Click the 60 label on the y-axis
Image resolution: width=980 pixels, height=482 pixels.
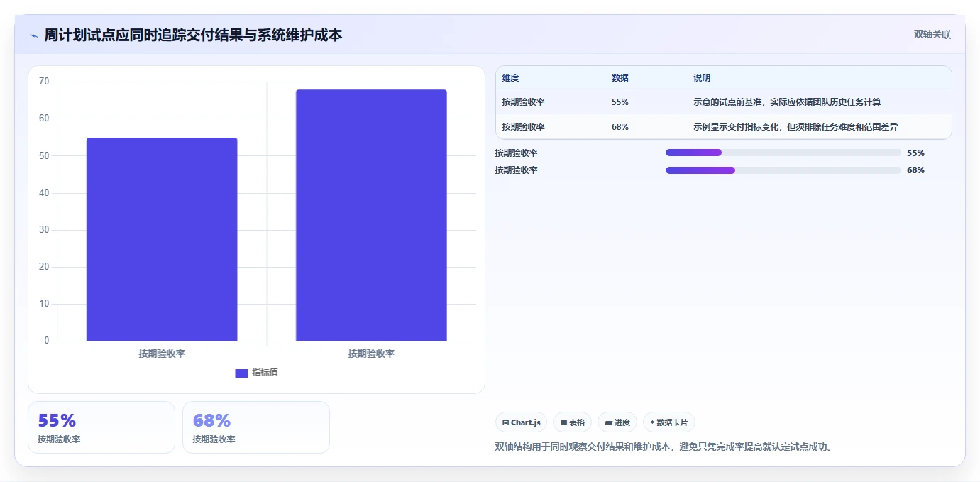(x=44, y=119)
